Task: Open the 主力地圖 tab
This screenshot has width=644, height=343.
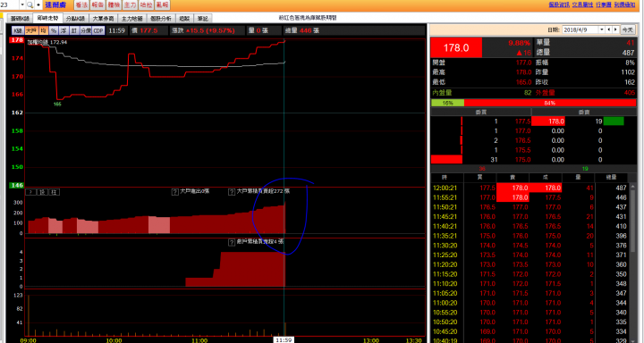Action: pyautogui.click(x=131, y=19)
